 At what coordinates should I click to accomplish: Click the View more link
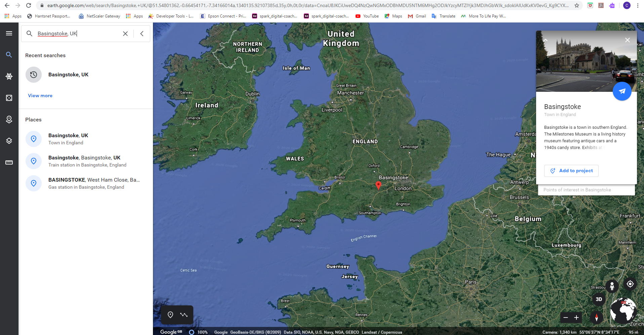40,96
